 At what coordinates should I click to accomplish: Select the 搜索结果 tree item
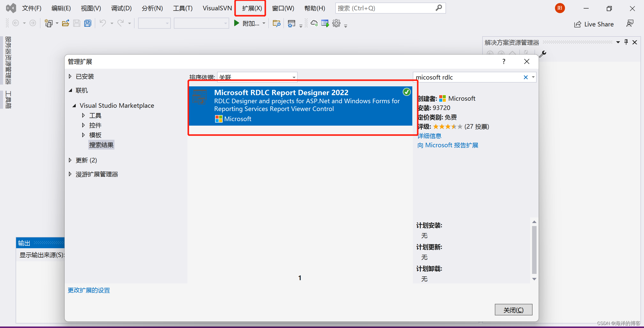[x=101, y=145]
